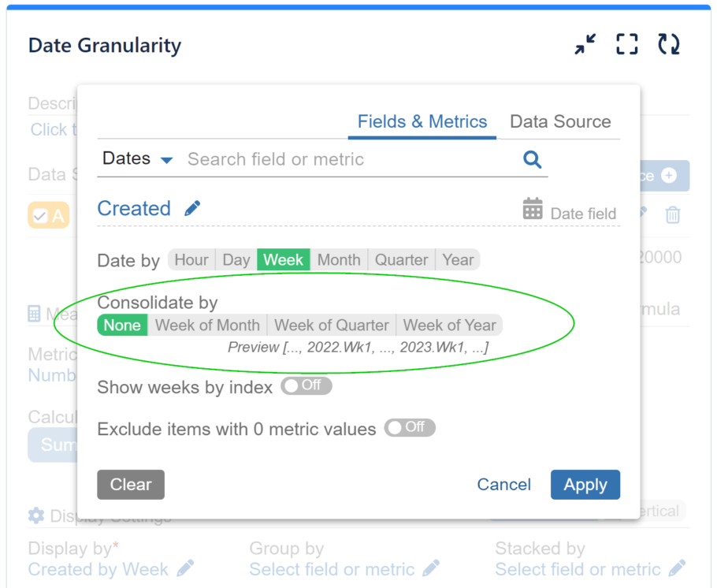Click the trash delete icon
The image size is (717, 588).
pyautogui.click(x=673, y=214)
